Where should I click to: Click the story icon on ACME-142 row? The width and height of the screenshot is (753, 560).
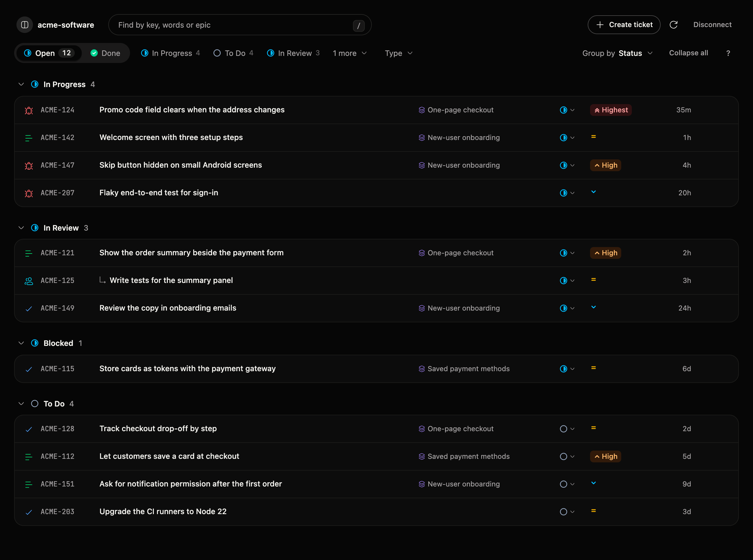29,138
